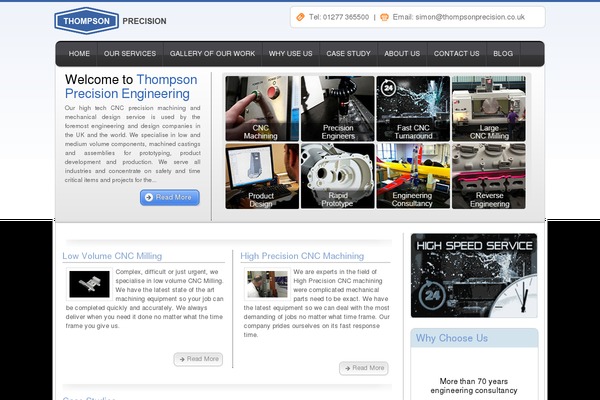
Task: Open the Fast CNC Turnaround thumbnail
Action: 413,109
